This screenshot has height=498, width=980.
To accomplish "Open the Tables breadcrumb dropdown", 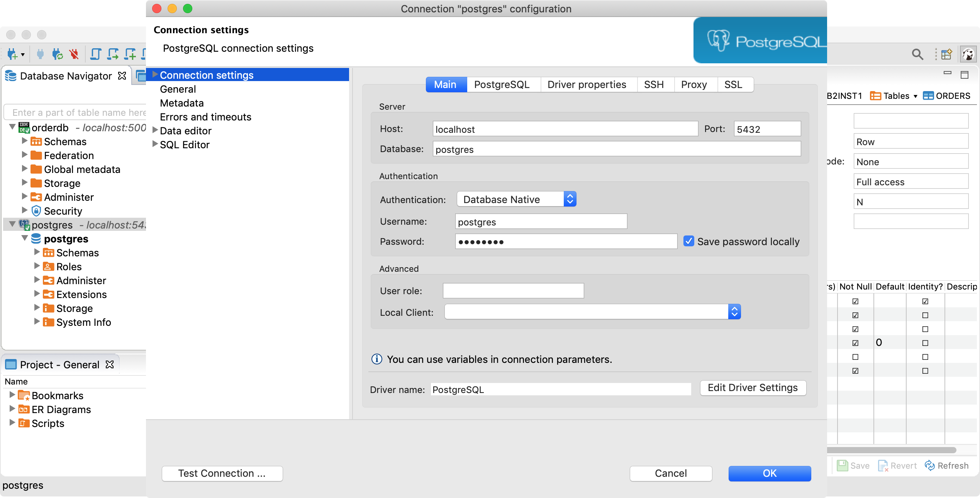I will click(x=916, y=96).
